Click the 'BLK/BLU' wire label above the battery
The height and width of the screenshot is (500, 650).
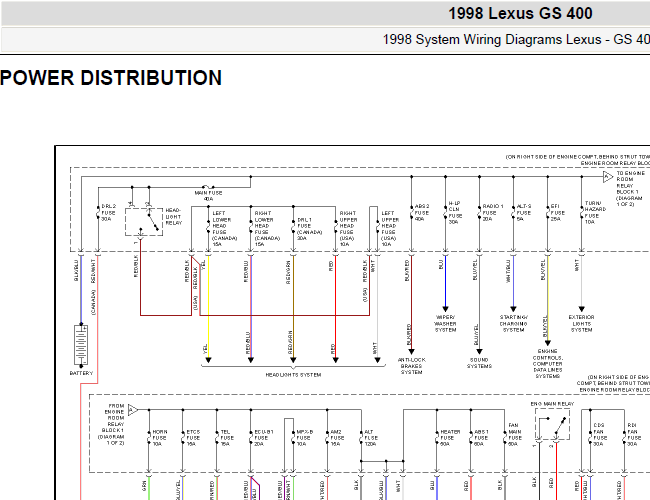pos(76,271)
